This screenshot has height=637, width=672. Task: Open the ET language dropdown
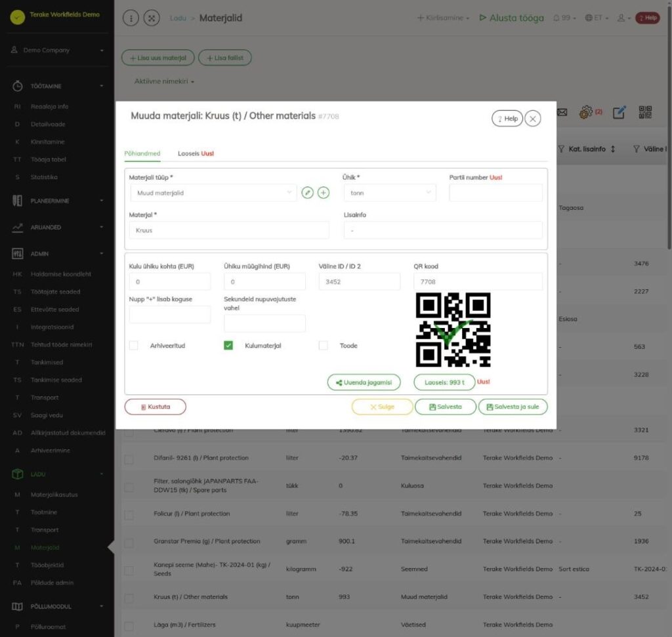pyautogui.click(x=597, y=18)
